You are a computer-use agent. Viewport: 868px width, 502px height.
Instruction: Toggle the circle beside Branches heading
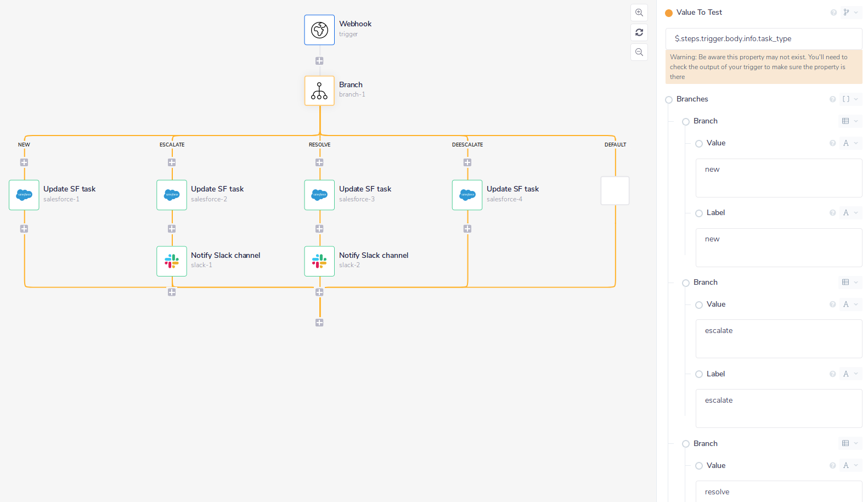pyautogui.click(x=669, y=100)
